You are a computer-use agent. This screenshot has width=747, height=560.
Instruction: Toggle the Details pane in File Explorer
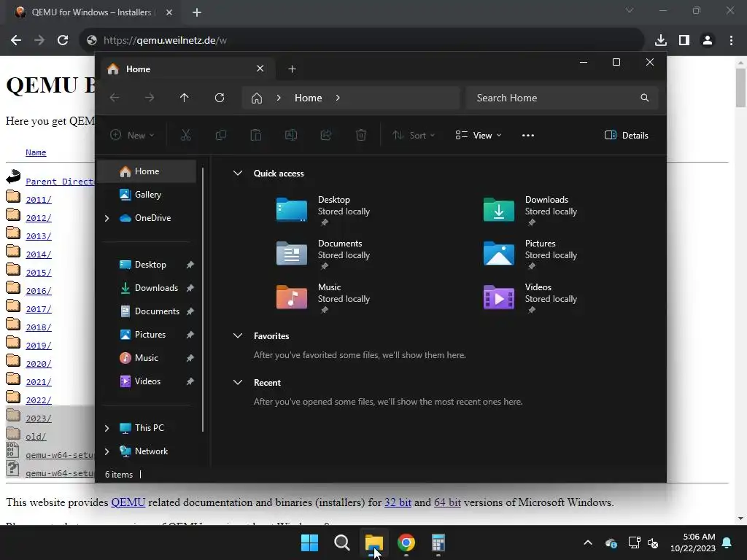(x=626, y=135)
